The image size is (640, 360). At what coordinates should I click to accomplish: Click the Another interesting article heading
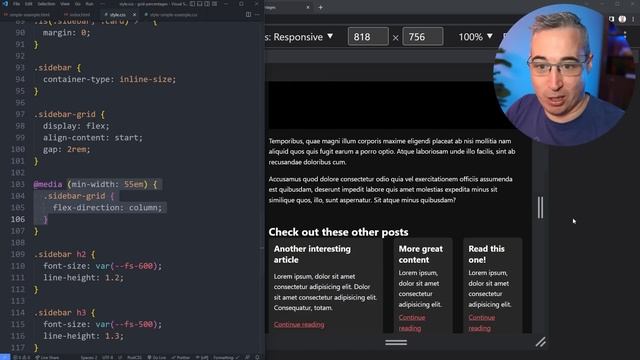(312, 254)
